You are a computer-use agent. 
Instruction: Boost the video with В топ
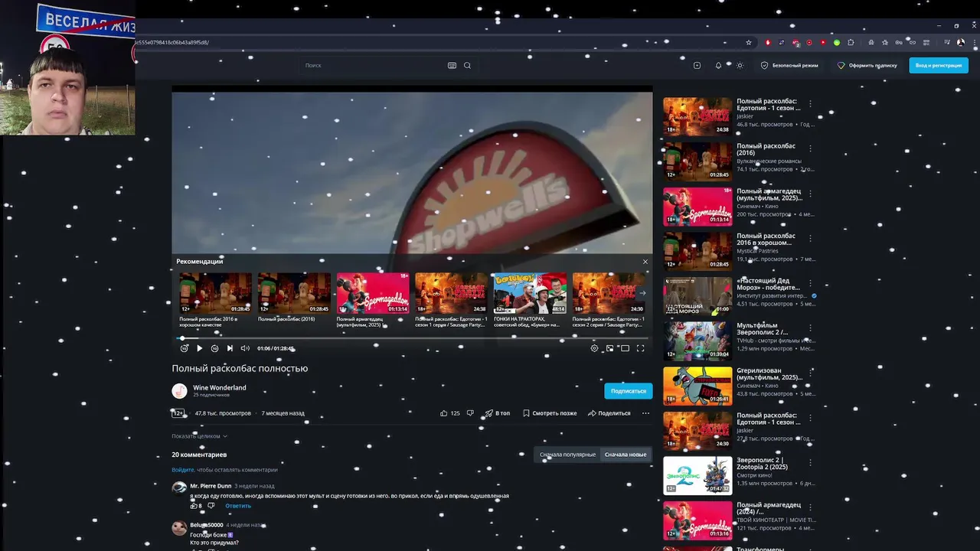pos(497,413)
